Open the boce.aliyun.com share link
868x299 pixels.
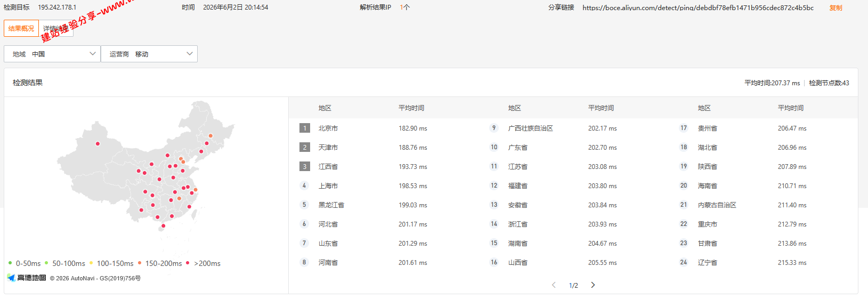(x=698, y=7)
